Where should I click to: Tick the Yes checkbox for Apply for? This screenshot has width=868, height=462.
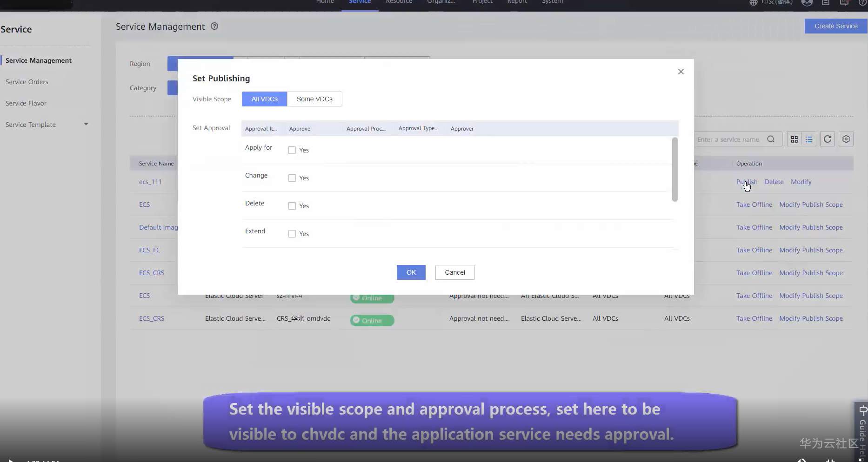click(x=292, y=150)
